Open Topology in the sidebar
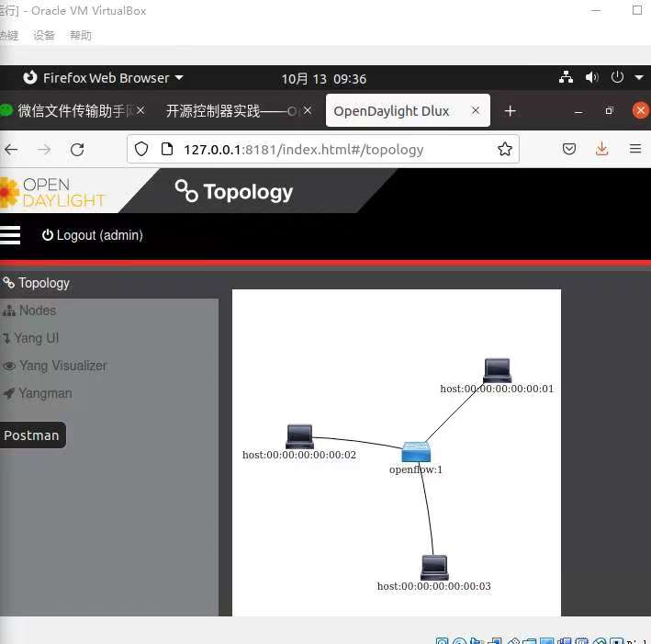Viewport: 651px width, 644px height. tap(36, 283)
